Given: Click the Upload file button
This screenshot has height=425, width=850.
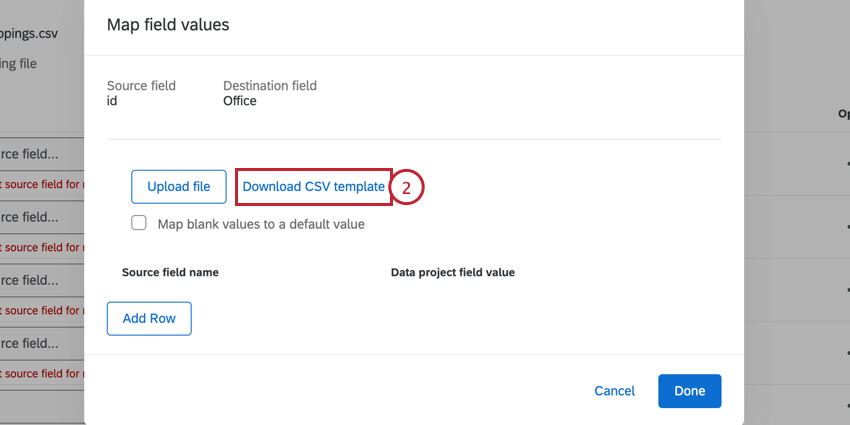Looking at the screenshot, I should [x=178, y=187].
